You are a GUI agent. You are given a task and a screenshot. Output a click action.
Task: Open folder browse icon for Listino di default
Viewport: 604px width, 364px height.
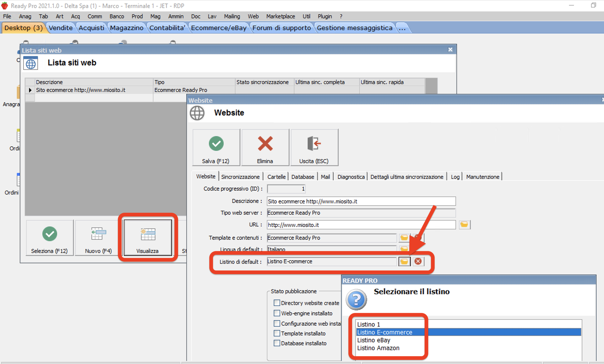(404, 261)
